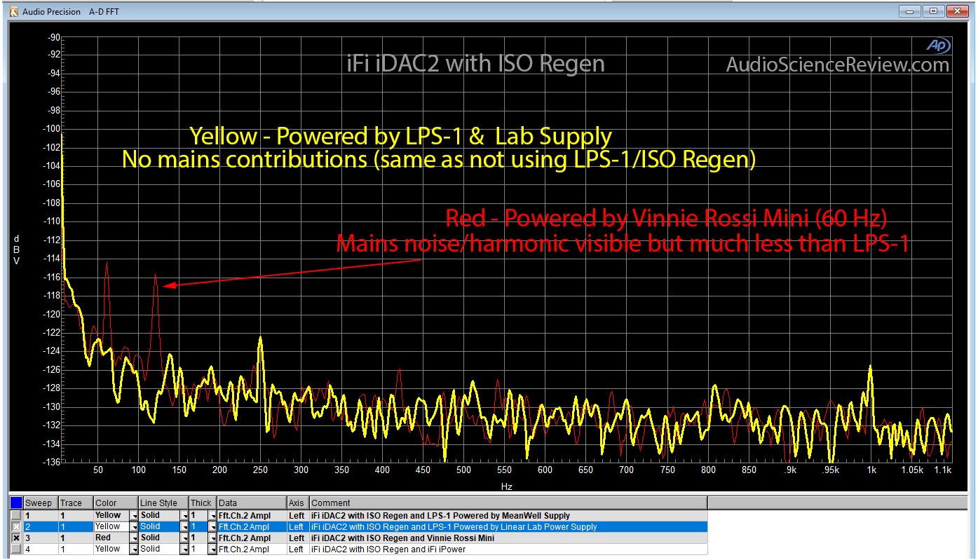The height and width of the screenshot is (560, 978).
Task: Open the Line Style dropdown for sweep 1
Action: (x=185, y=515)
